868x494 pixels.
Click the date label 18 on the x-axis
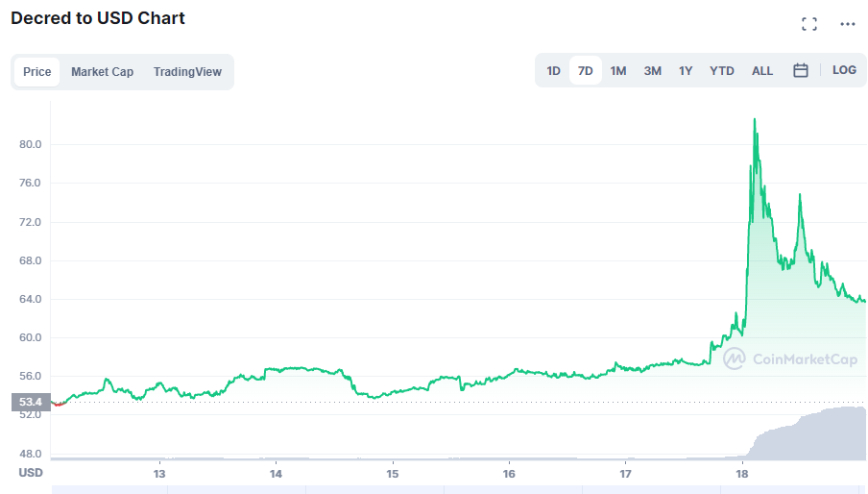tap(742, 474)
